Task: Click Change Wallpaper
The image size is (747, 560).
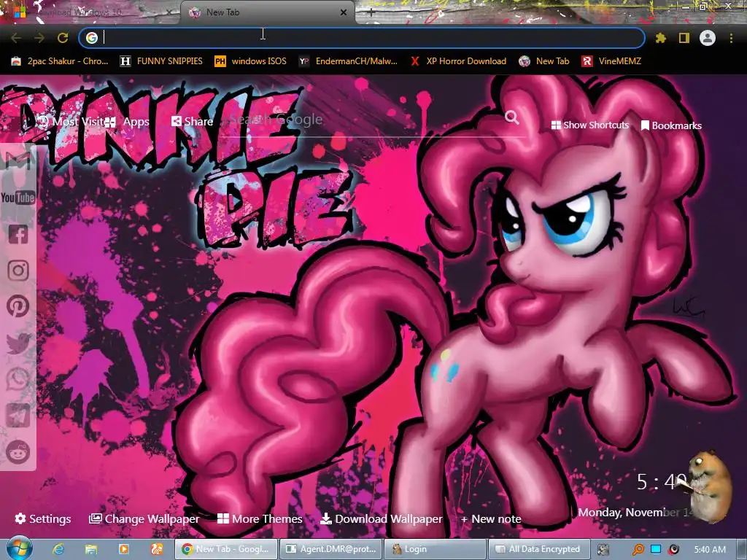Action: [x=144, y=519]
